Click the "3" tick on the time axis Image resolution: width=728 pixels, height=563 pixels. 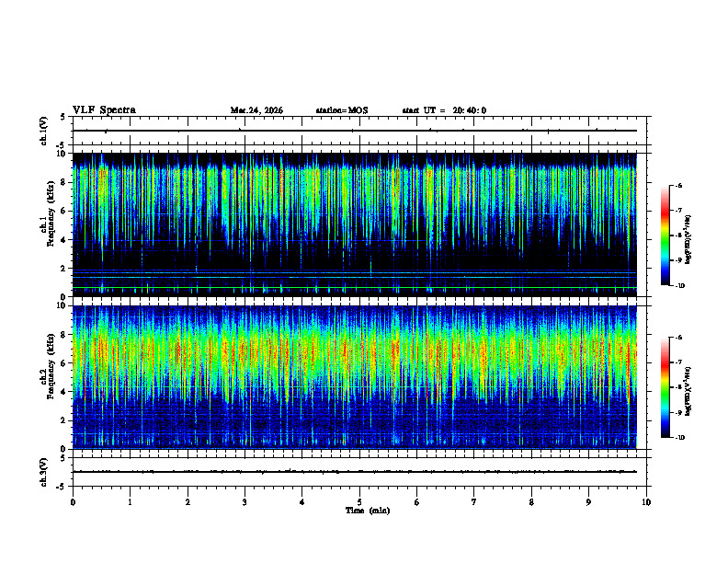[x=245, y=502]
